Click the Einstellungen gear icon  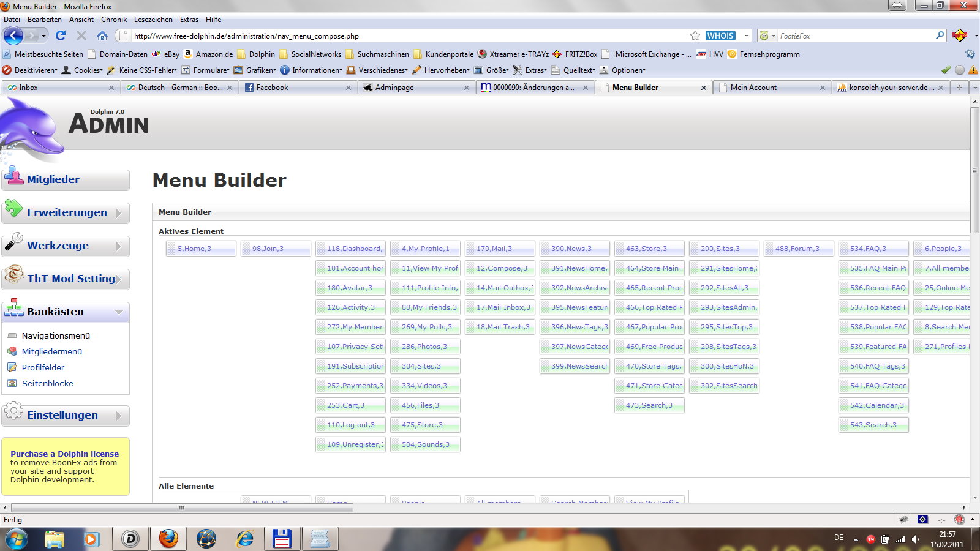(x=13, y=412)
